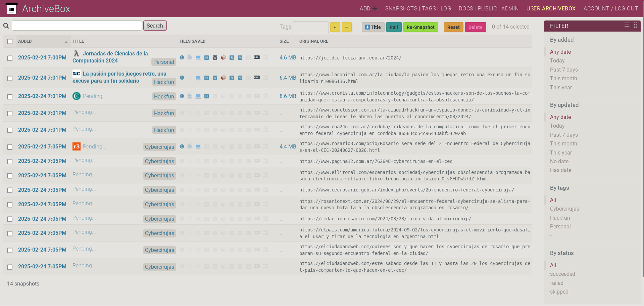
Task: Open ACCOUNT link in header
Action: 596,9
